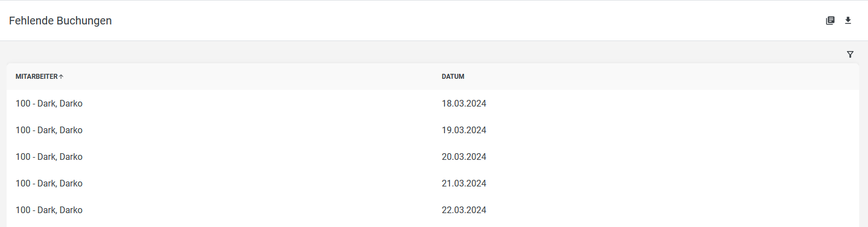
Task: Click the ascending sort arrow beside Mitarbeiter
Action: [x=61, y=77]
